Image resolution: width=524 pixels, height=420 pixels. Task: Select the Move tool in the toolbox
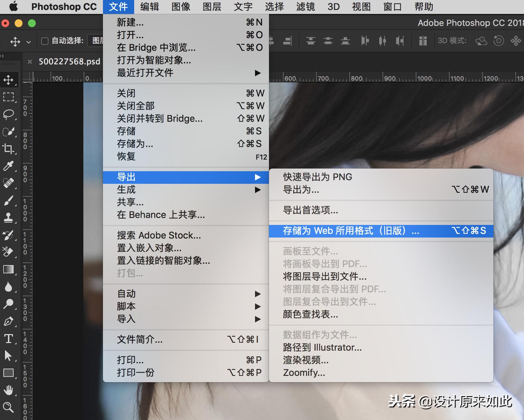[8, 80]
